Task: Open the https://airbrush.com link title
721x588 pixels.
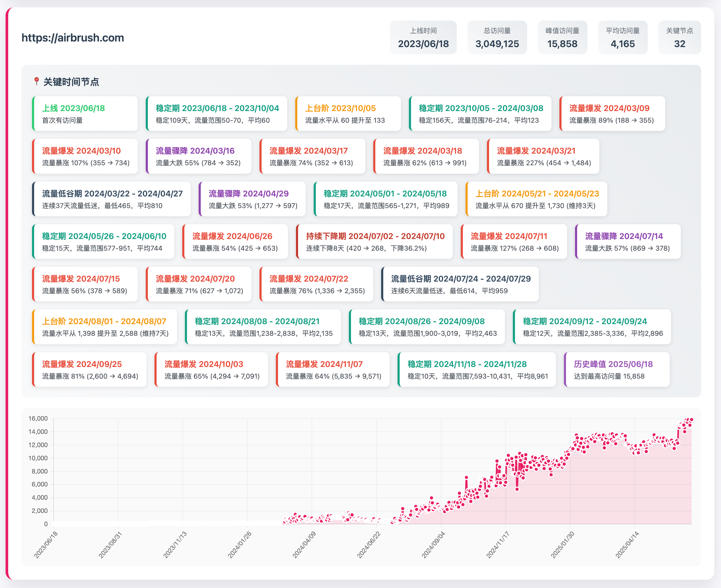Action: pos(73,38)
